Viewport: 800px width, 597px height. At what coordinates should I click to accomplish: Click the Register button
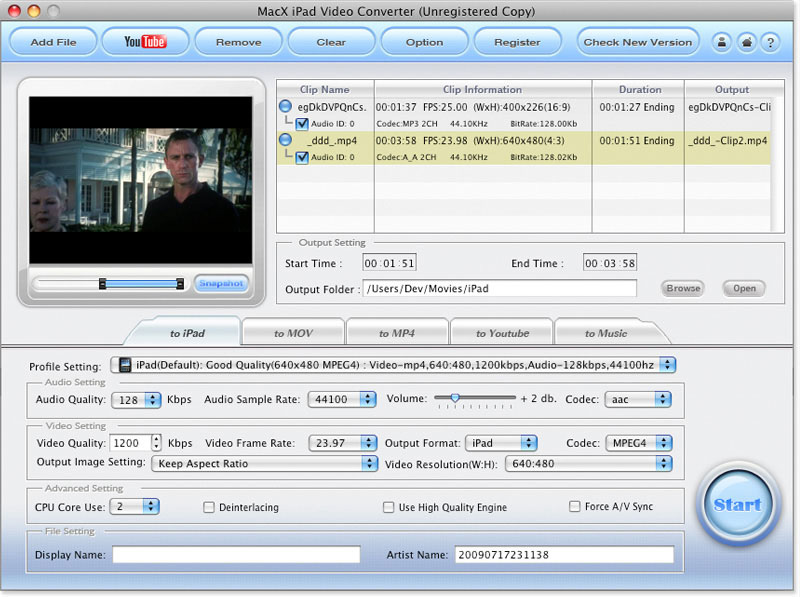(517, 42)
